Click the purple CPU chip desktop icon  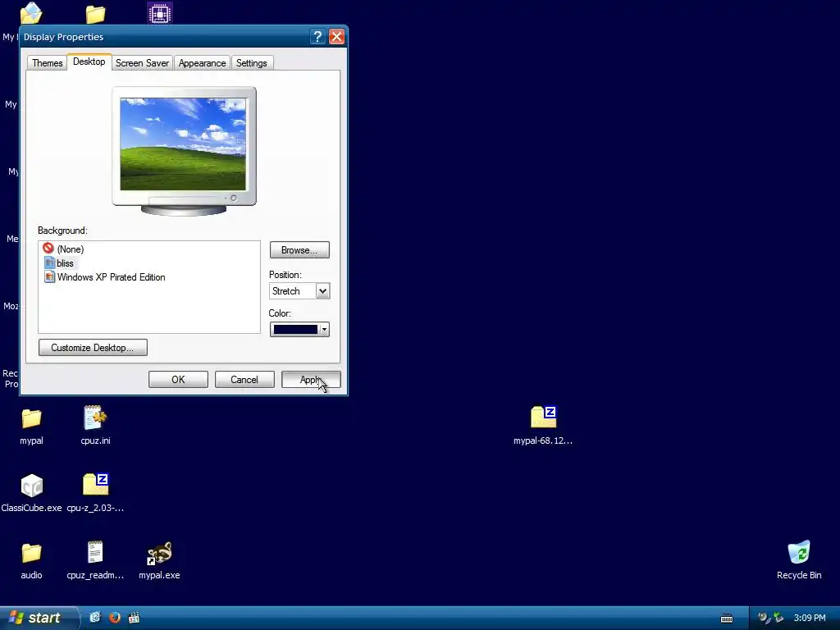[160, 13]
